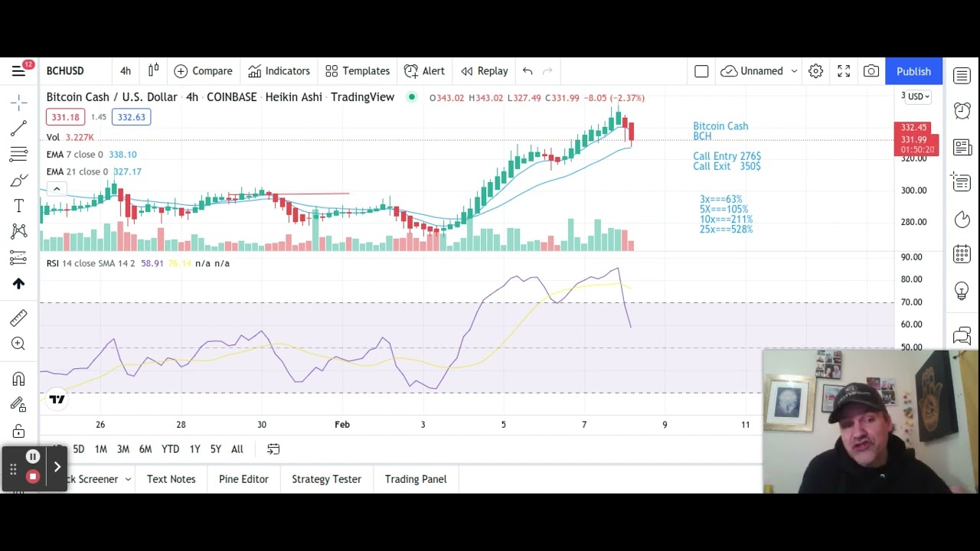The width and height of the screenshot is (980, 551).
Task: Switch to the Pine Editor tab
Action: [x=243, y=479]
